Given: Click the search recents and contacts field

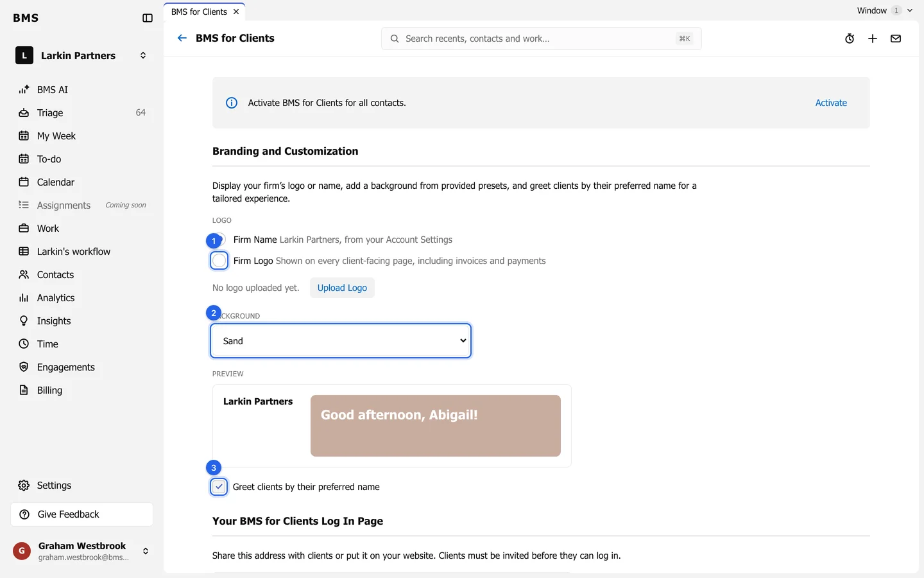Looking at the screenshot, I should pos(541,39).
